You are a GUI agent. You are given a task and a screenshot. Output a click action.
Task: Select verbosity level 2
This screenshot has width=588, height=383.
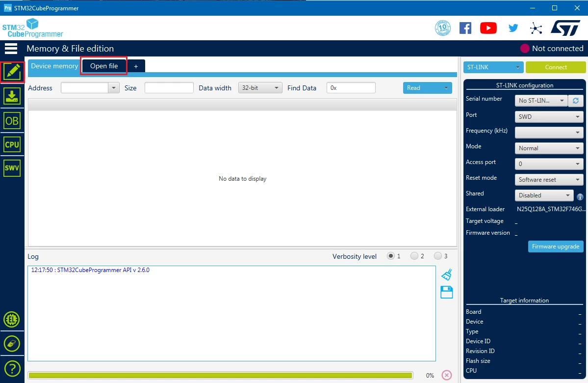(414, 256)
